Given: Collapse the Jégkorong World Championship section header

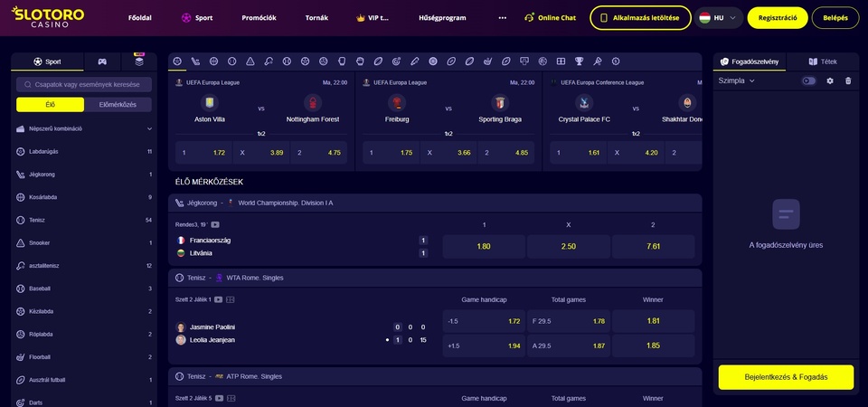Looking at the screenshot, I should point(435,203).
